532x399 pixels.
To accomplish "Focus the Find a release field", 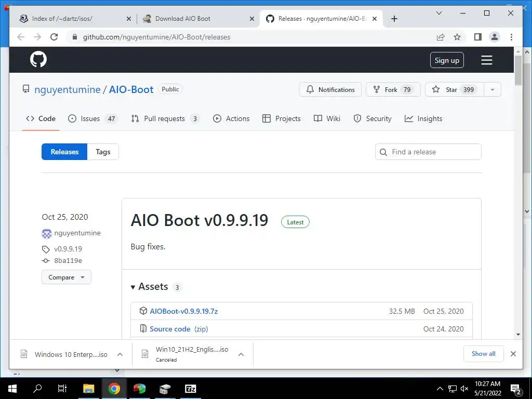I will point(428,152).
